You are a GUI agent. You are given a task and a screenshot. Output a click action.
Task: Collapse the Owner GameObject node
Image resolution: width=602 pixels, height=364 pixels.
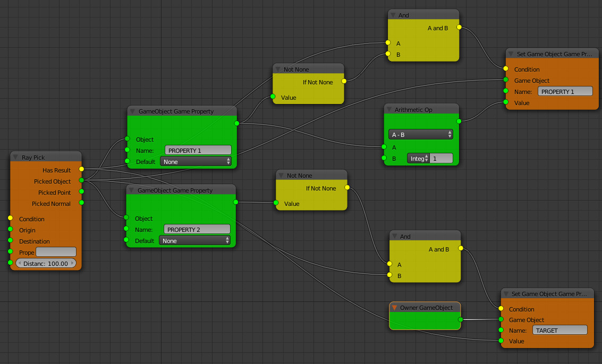coord(395,308)
